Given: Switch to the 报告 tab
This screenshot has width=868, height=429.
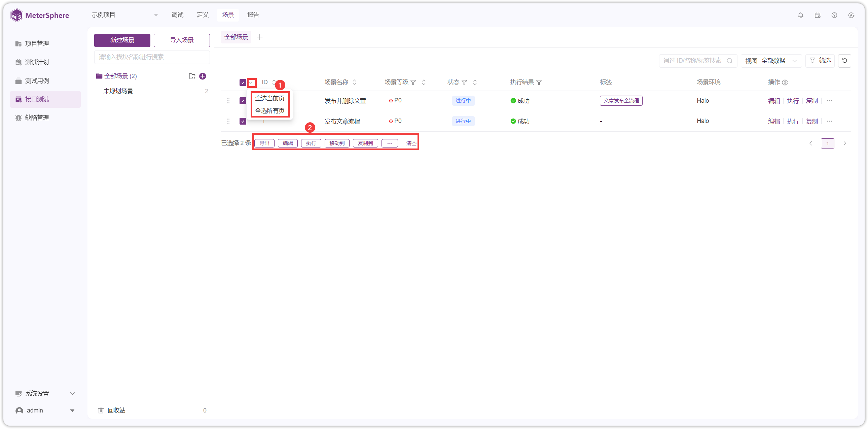Looking at the screenshot, I should (253, 15).
